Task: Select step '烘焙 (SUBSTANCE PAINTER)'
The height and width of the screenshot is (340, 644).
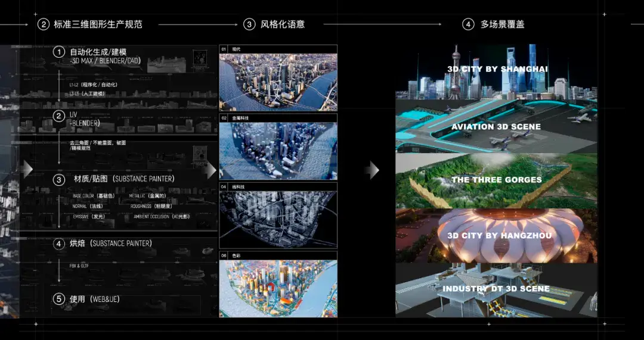Action: coord(110,243)
